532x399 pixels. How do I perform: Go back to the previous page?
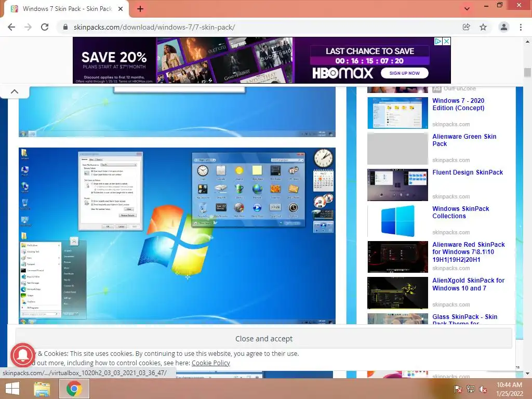coord(11,27)
